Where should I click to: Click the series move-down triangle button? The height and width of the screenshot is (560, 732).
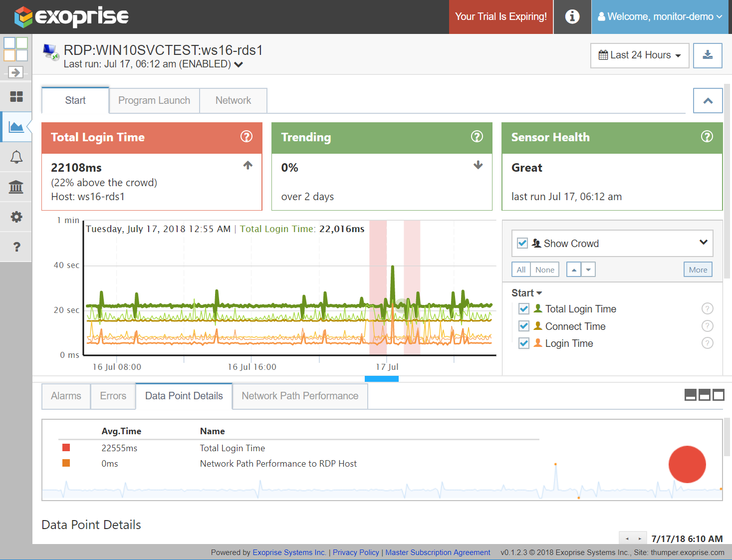click(588, 270)
